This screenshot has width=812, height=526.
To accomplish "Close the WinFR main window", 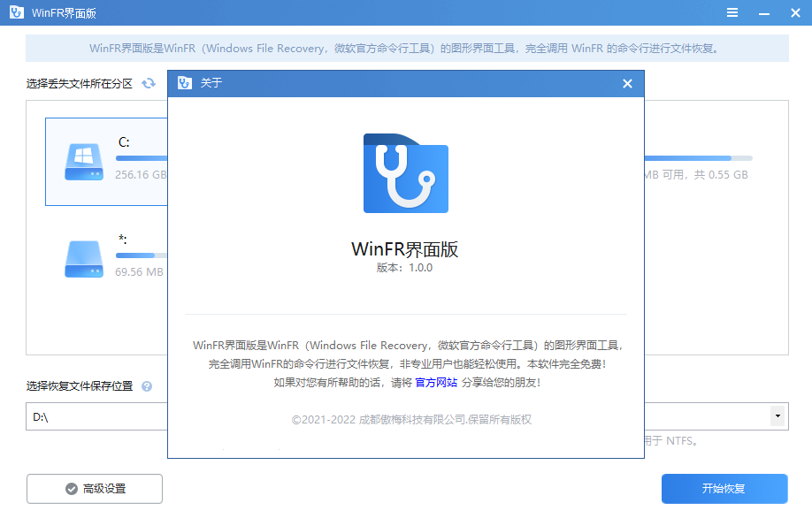I will pos(795,13).
